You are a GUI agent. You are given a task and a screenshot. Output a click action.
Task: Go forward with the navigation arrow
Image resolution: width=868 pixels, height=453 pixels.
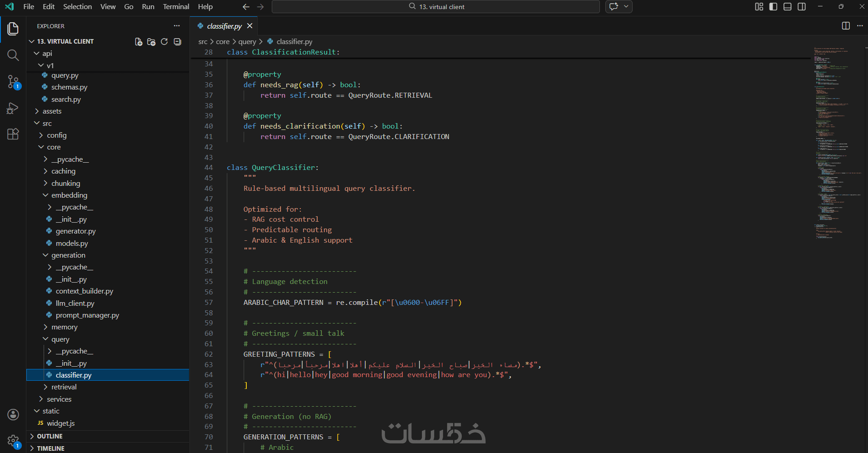coord(260,7)
